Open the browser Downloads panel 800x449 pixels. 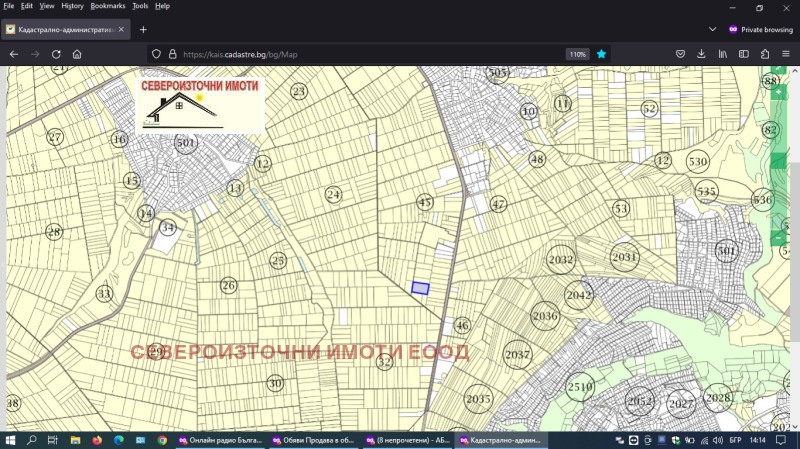701,54
